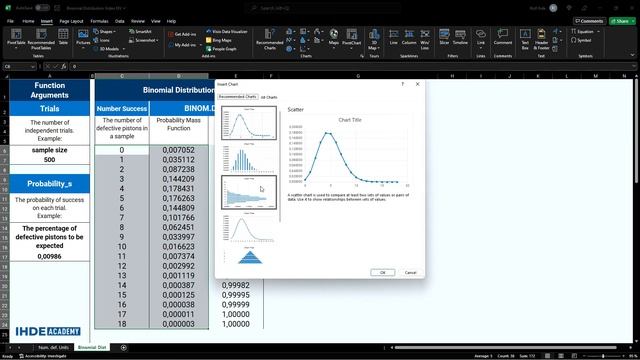640x360 pixels.
Task: Switch to All Charts tab in dialog
Action: click(x=269, y=97)
